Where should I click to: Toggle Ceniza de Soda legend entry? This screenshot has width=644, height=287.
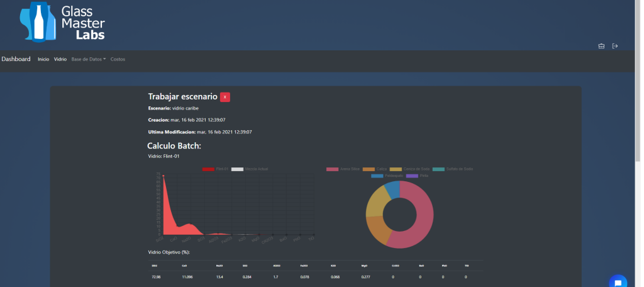click(409, 169)
